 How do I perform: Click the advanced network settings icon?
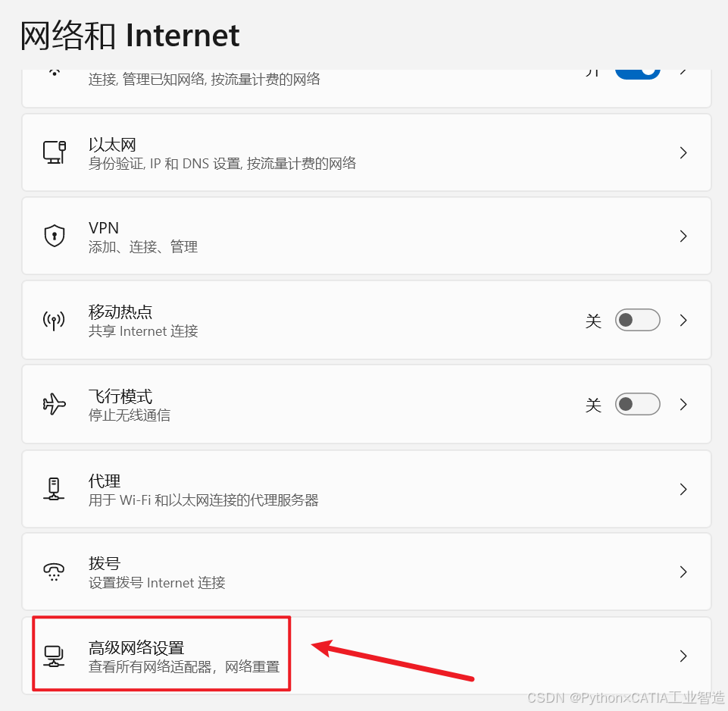click(54, 656)
